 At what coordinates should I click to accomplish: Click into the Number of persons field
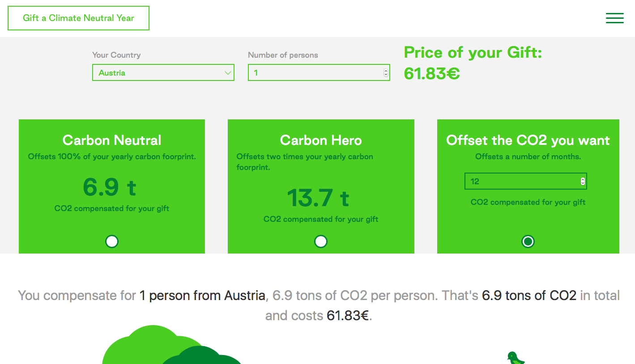313,73
